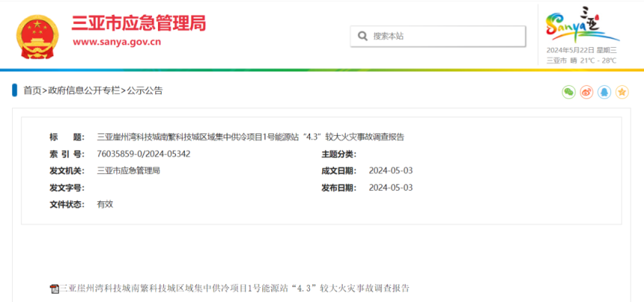Click the PDF file icon
Screen dimensions: 644x302
click(54, 288)
